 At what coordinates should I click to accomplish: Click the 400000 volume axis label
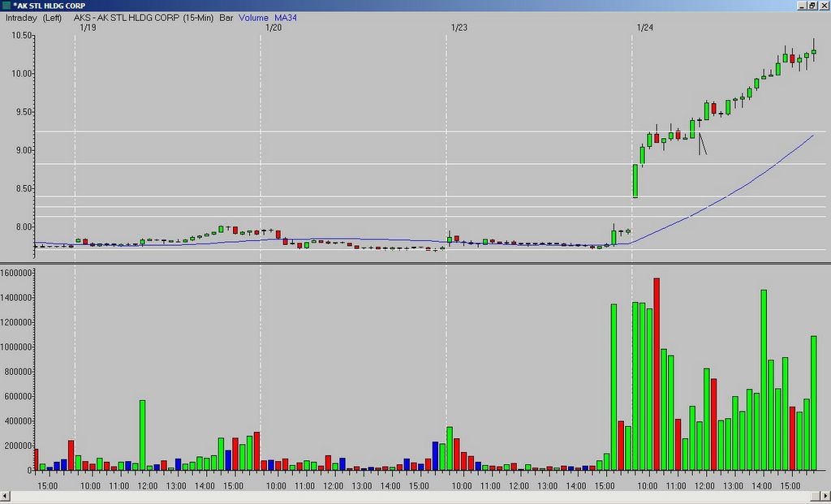pos(19,421)
